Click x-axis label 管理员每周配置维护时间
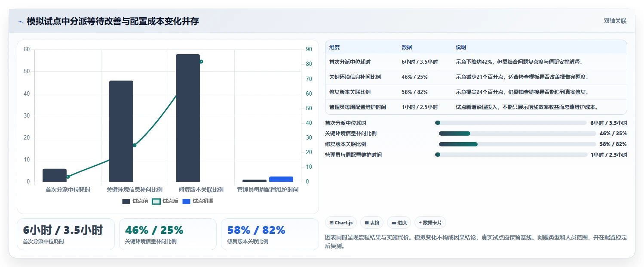Image resolution: width=644 pixels, height=267 pixels. click(x=268, y=189)
